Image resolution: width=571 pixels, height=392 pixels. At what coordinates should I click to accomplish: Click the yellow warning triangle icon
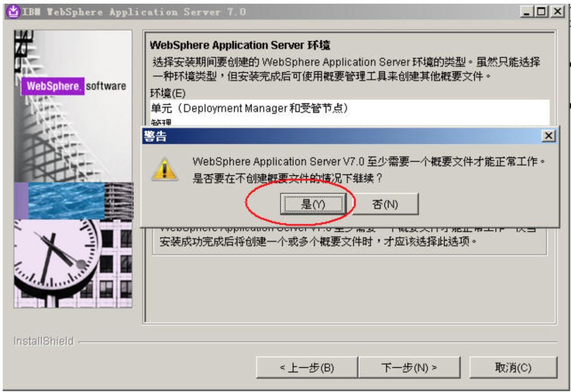click(x=164, y=169)
